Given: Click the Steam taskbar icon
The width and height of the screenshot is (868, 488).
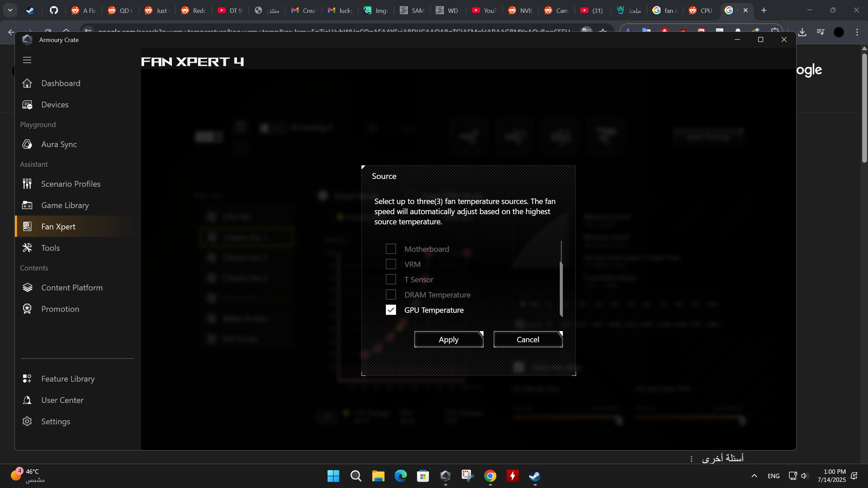Looking at the screenshot, I should [x=535, y=476].
